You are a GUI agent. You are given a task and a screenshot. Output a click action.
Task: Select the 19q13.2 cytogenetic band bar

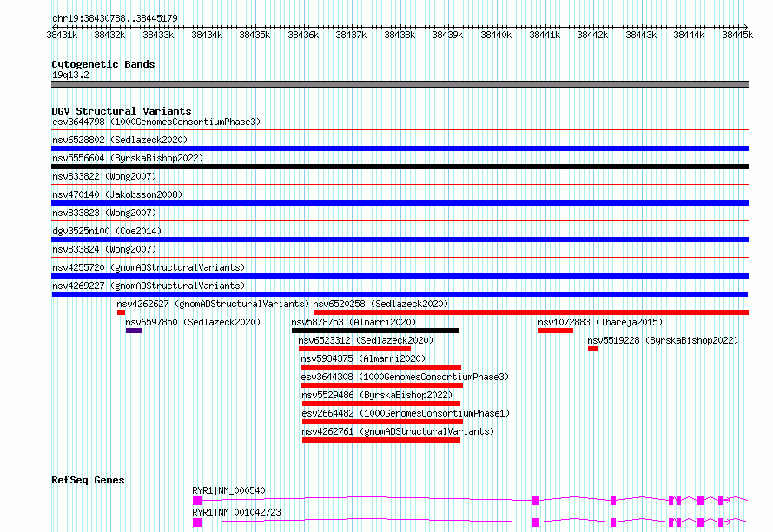[x=400, y=84]
